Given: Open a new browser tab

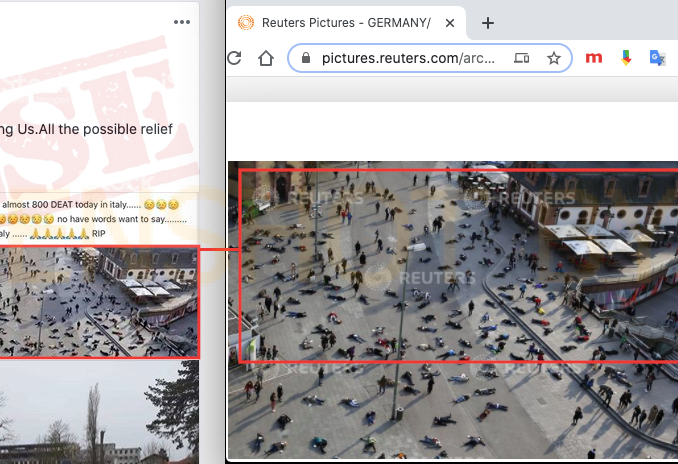Looking at the screenshot, I should coord(488,23).
